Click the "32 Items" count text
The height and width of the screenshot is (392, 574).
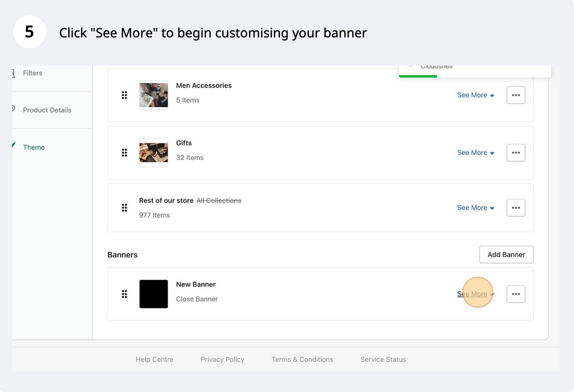point(190,158)
